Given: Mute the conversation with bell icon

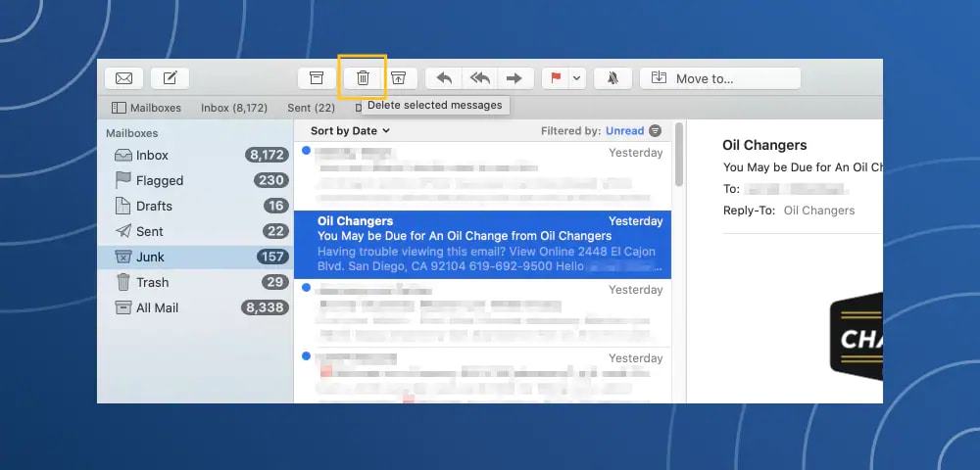Looking at the screenshot, I should [612, 78].
